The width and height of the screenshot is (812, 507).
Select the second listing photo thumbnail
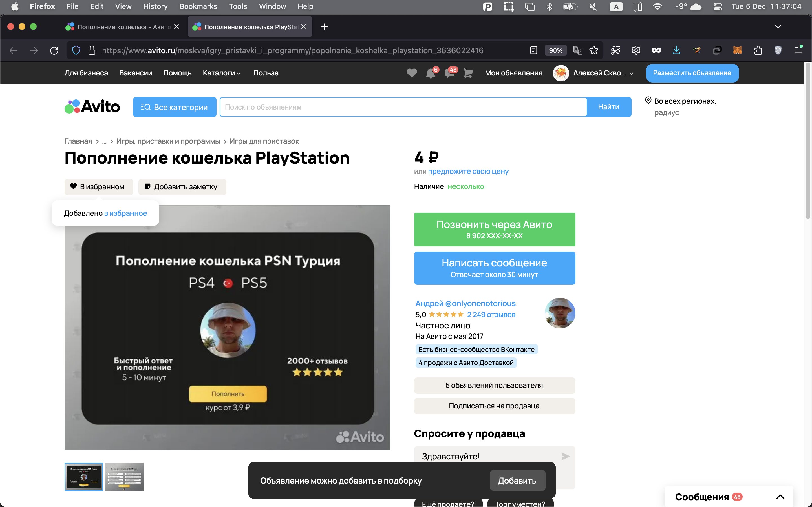coord(124,477)
